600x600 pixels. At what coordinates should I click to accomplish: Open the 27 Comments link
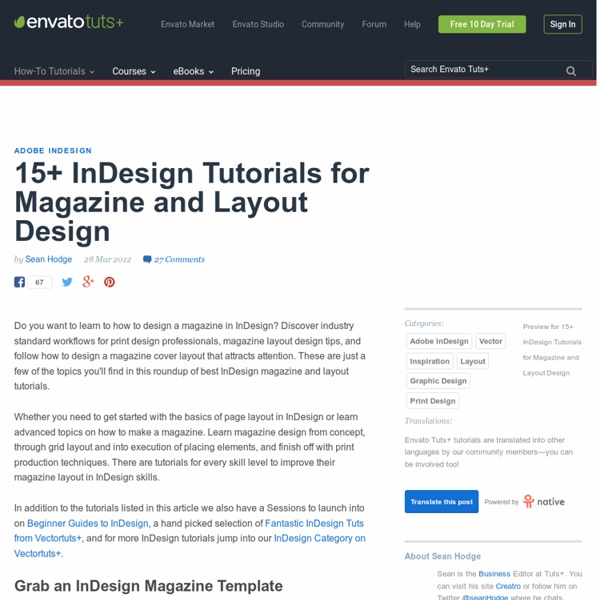(179, 259)
